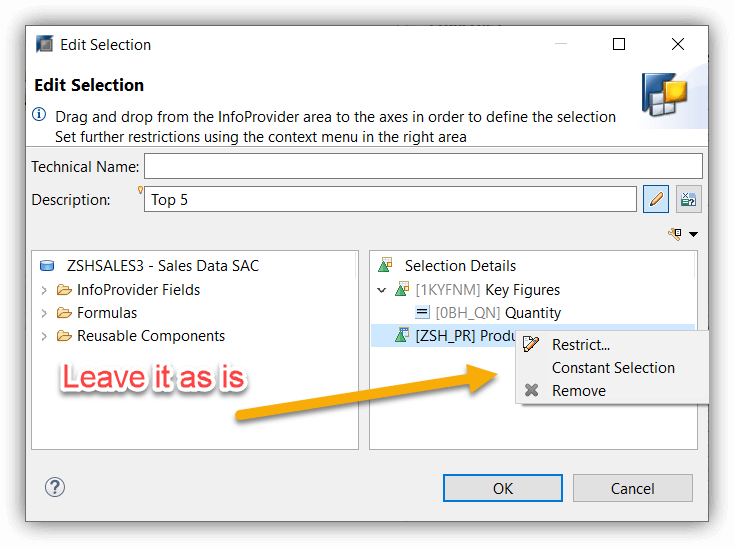Viewport: 734px width, 547px height.
Task: Expand the InfoProvider Fields folder
Action: pos(44,290)
